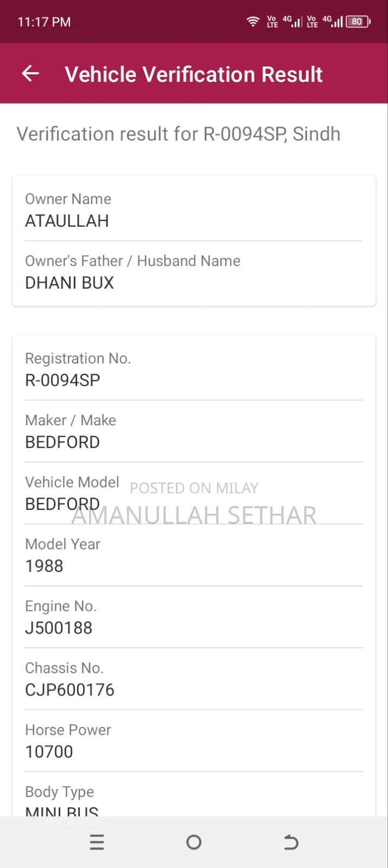Viewport: 388px width, 868px height.
Task: Tap the Wi-Fi status icon
Action: [253, 22]
